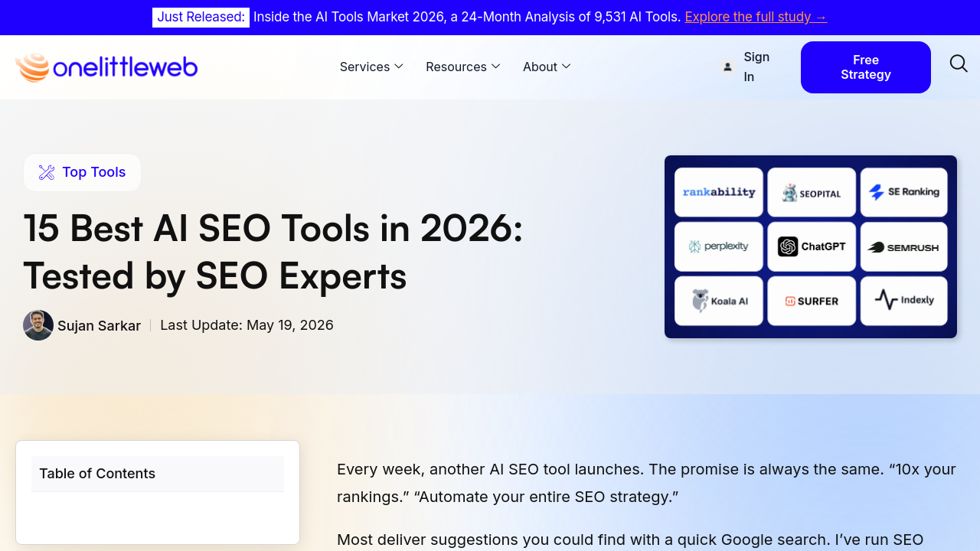Click the SE Ranking logo tile

click(x=904, y=192)
